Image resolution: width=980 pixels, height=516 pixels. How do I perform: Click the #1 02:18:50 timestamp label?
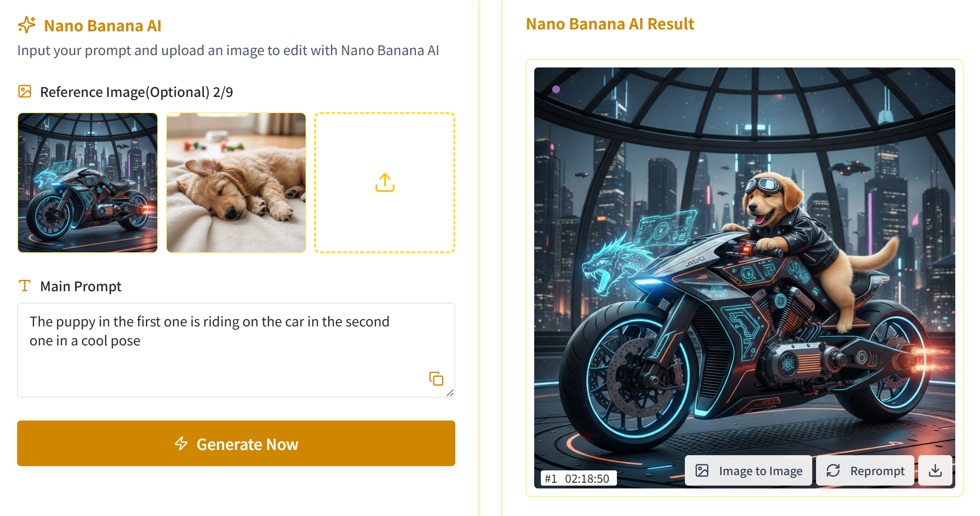point(578,478)
